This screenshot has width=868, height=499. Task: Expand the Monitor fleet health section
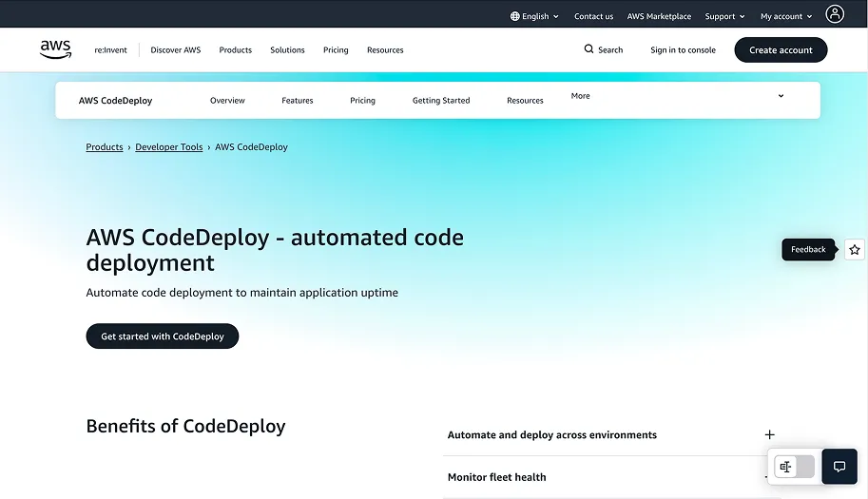pyautogui.click(x=611, y=477)
